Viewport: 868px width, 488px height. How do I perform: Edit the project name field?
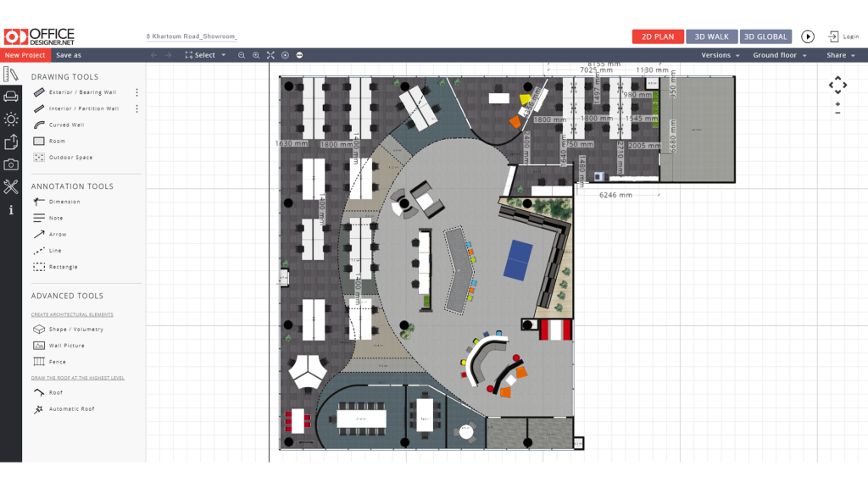pos(192,36)
